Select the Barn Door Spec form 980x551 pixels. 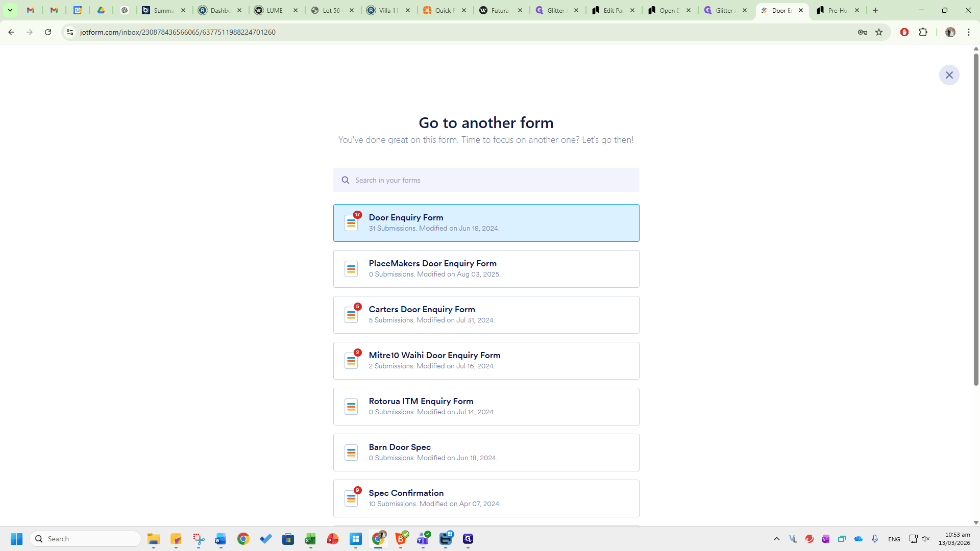point(486,453)
